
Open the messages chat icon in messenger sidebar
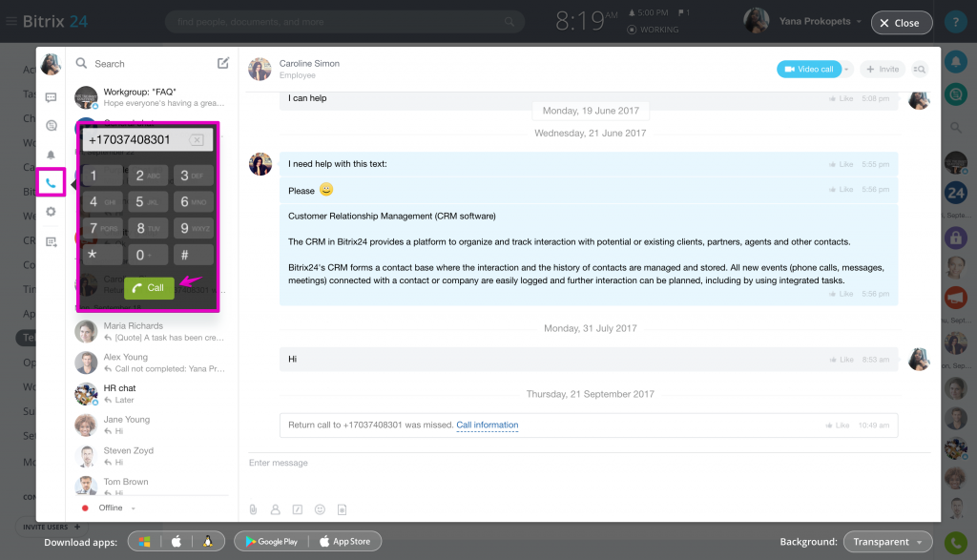coord(52,97)
